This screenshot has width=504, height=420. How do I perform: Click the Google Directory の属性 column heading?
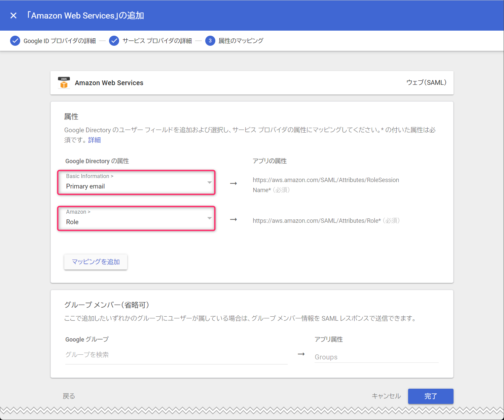pos(97,161)
